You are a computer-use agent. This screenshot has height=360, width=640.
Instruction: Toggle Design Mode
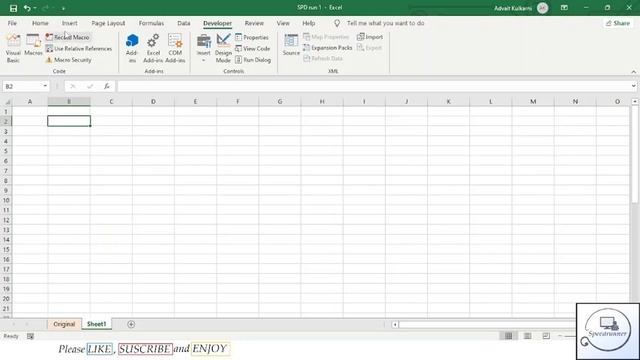(x=223, y=48)
